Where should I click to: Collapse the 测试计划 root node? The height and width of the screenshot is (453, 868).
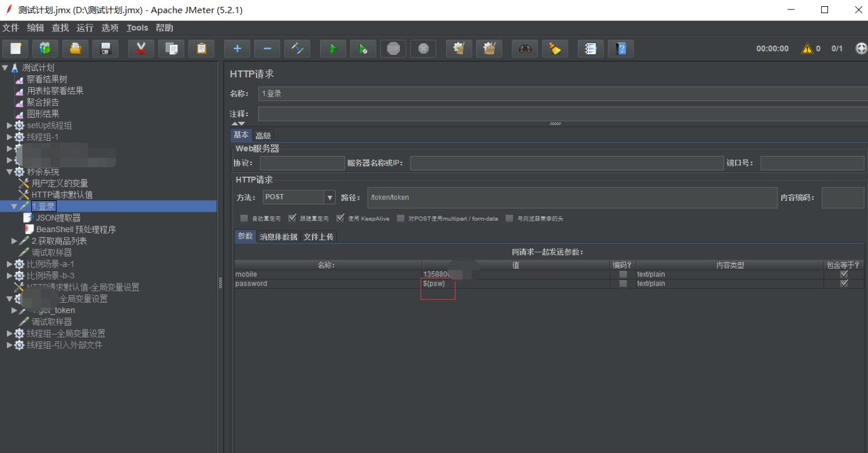pyautogui.click(x=5, y=67)
